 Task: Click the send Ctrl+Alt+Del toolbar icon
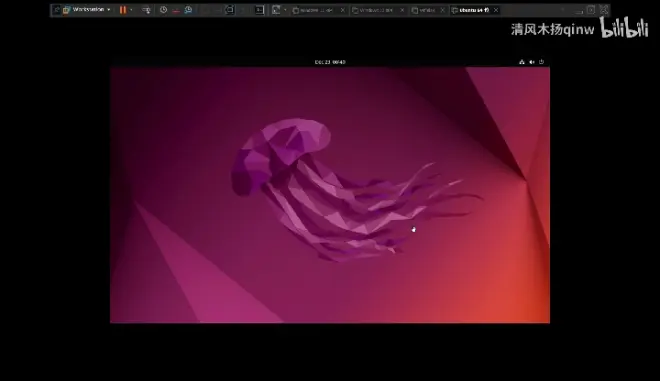point(146,10)
